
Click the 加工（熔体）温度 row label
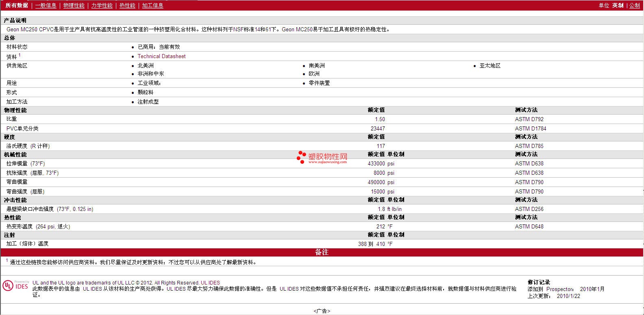[27, 244]
